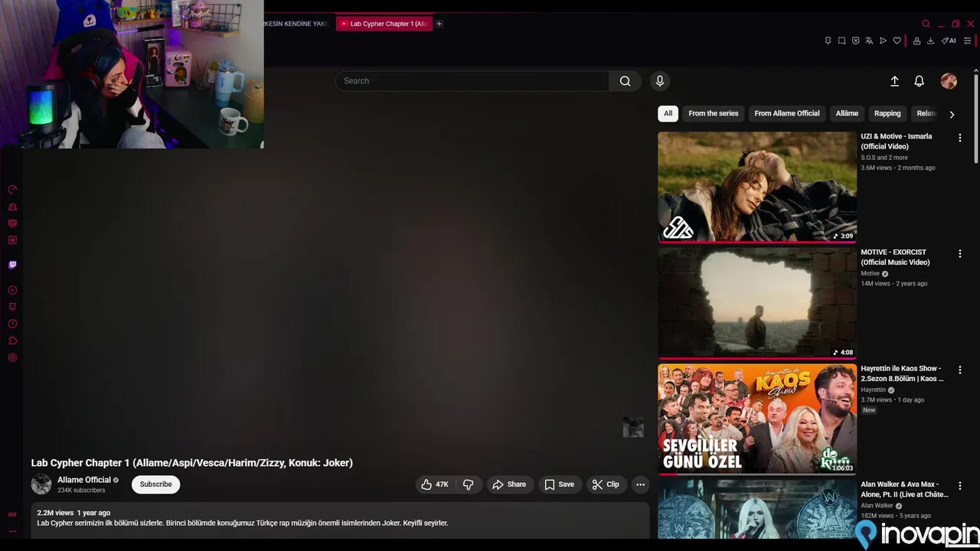The height and width of the screenshot is (551, 980).
Task: Open YouTube notifications bell
Action: tap(920, 81)
